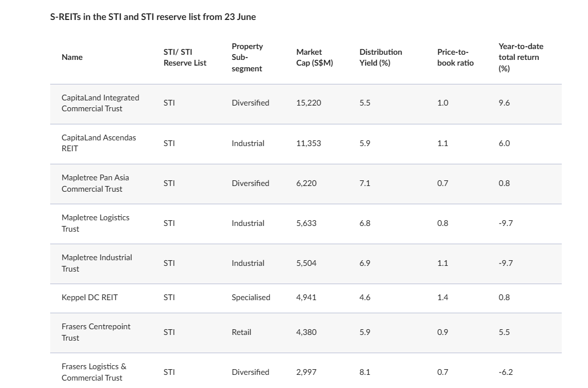Click the 'Property Sub-segment' column header
Viewport: 588px width, 388px height.
247,57
